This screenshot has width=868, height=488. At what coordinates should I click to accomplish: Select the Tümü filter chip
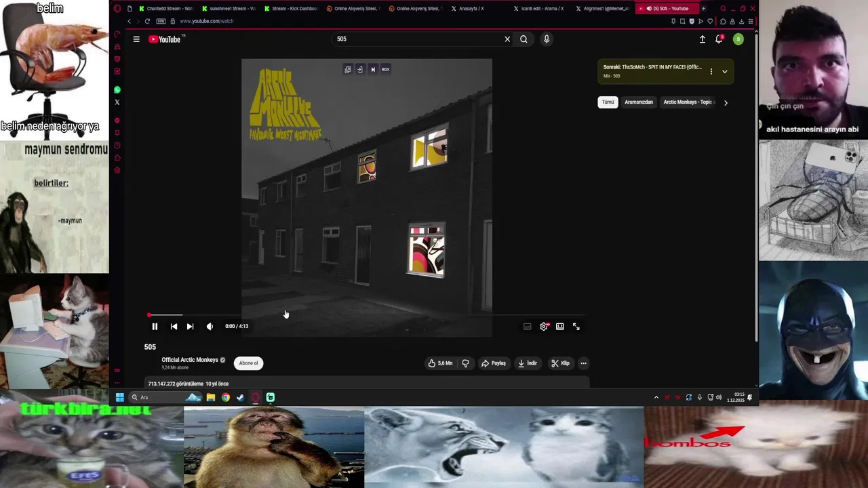pyautogui.click(x=608, y=102)
